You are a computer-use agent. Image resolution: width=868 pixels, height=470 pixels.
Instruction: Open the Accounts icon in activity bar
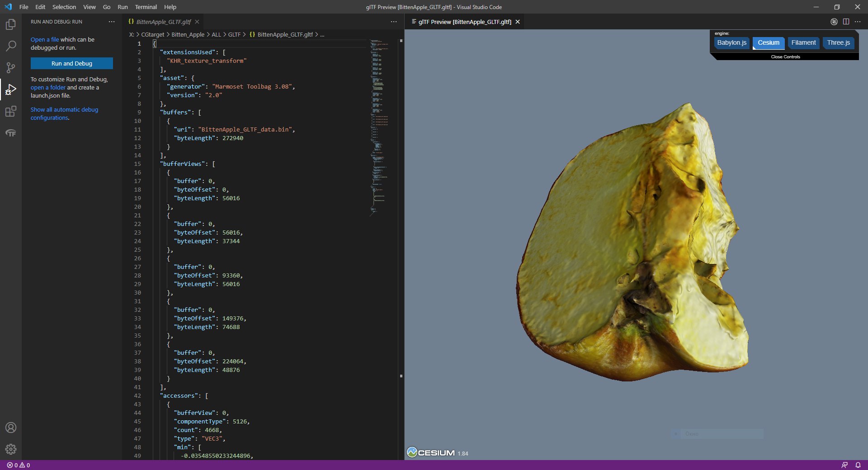[x=11, y=428]
